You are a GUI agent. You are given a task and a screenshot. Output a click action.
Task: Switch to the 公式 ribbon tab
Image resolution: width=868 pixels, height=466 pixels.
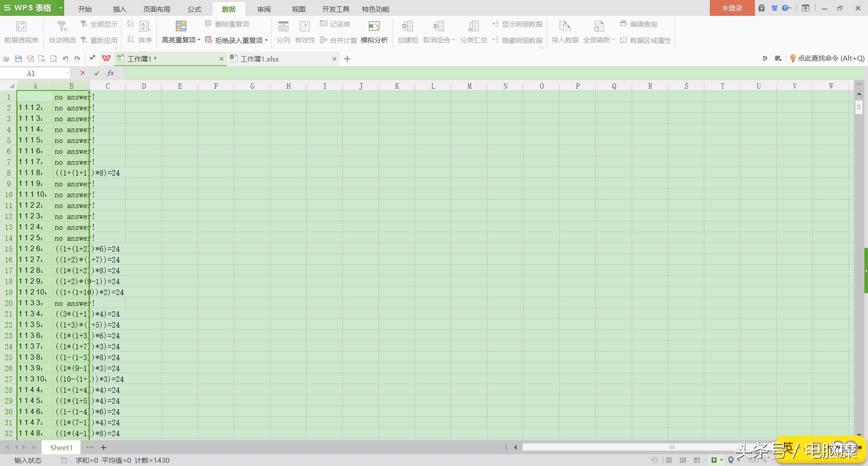194,9
